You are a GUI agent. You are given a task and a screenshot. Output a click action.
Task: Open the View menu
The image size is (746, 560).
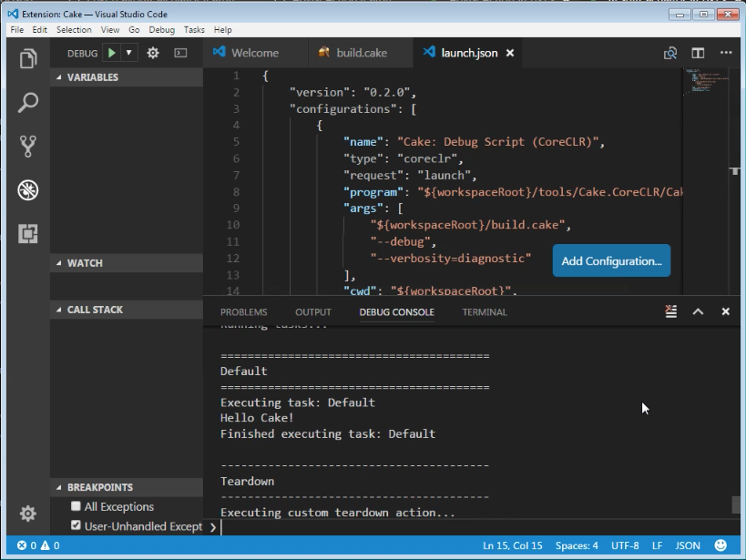pos(110,29)
